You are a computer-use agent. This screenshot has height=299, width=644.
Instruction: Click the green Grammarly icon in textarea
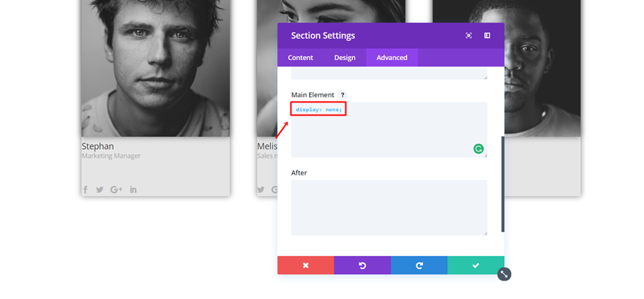point(478,148)
